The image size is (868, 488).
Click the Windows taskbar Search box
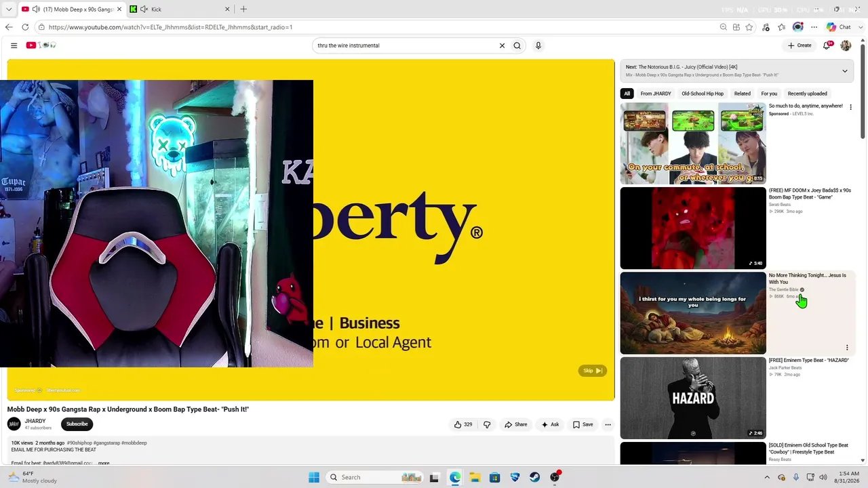coord(375,477)
